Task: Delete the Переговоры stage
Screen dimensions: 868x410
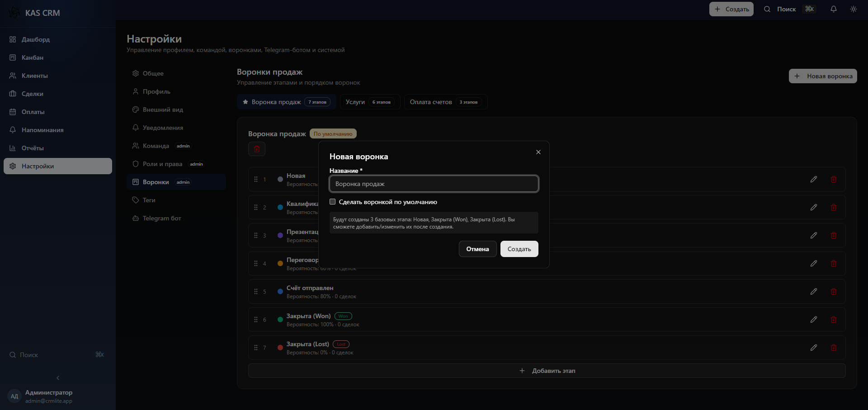Action: pyautogui.click(x=834, y=263)
